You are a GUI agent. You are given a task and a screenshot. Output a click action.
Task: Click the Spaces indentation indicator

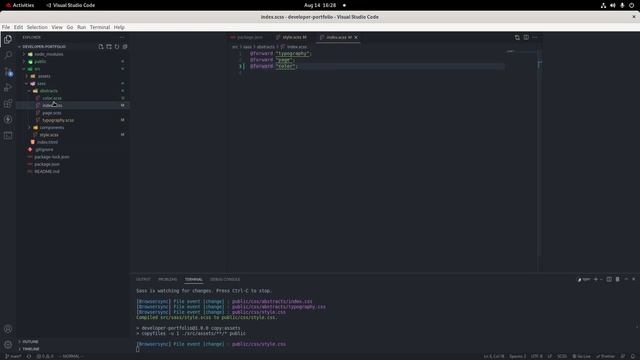tap(518, 356)
